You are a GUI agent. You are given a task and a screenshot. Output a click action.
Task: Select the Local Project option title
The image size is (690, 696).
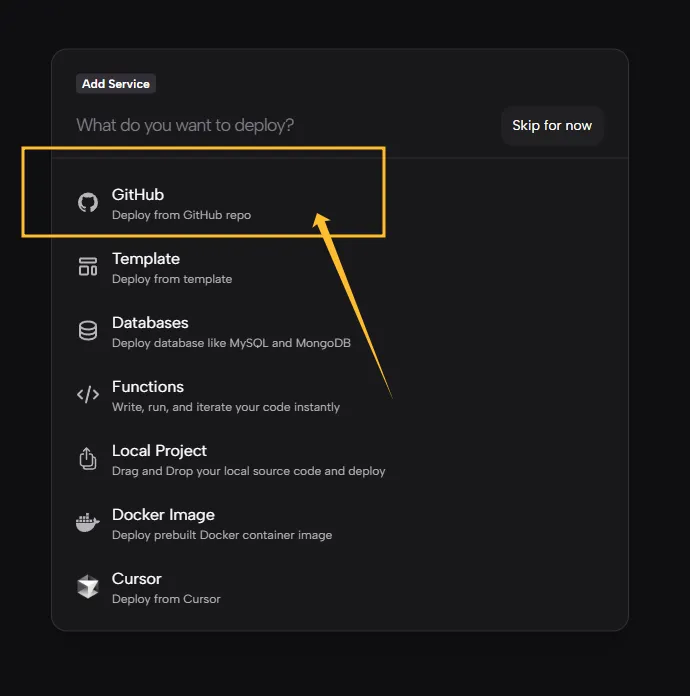[x=159, y=451]
